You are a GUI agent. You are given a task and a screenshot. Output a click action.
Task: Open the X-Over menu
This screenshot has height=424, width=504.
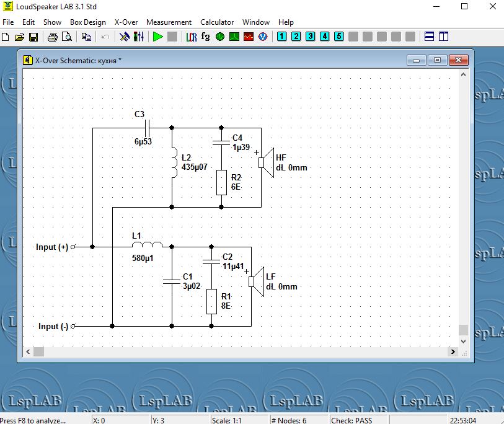(126, 22)
